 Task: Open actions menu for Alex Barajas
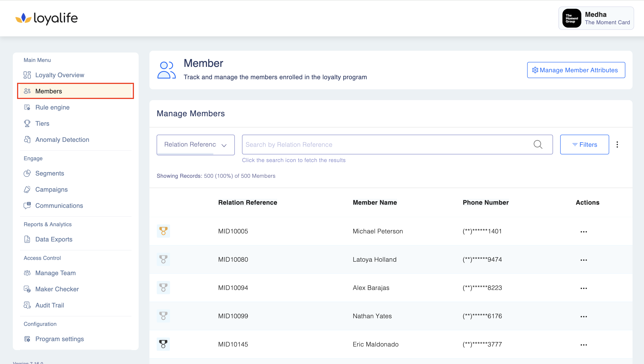pos(583,288)
